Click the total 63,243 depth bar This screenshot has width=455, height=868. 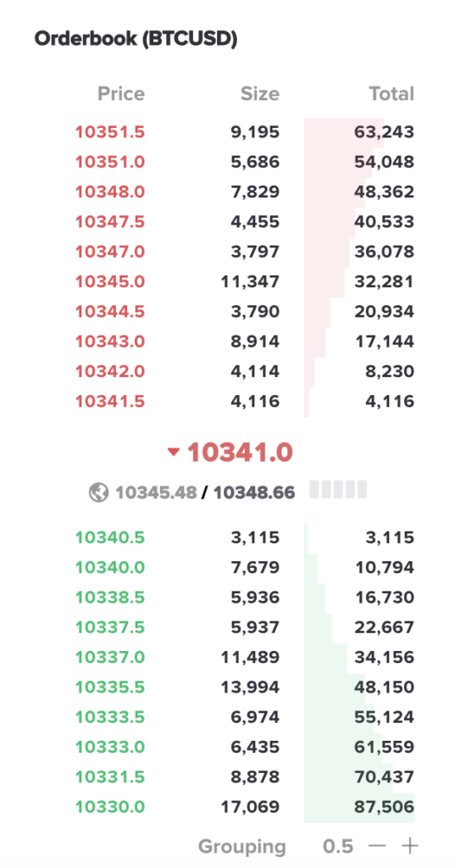(x=358, y=132)
